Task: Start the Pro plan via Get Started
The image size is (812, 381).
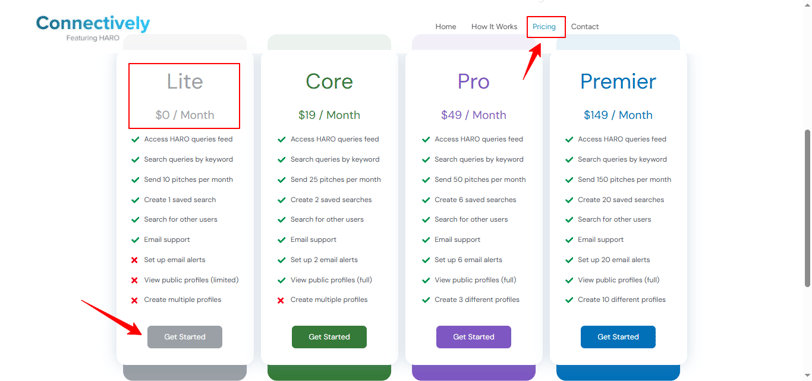Action: pos(473,337)
